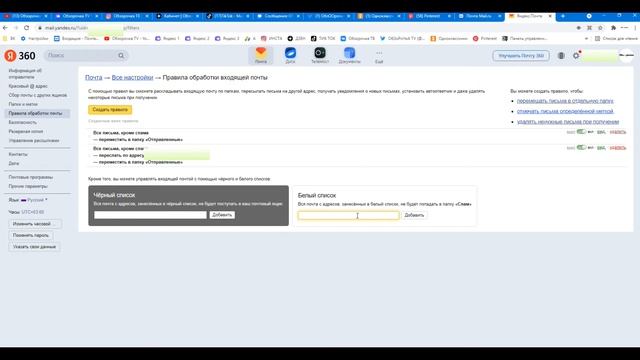Screen dimensions: 640x360
Task: Open the Телемост service icon
Action: pyautogui.click(x=320, y=55)
